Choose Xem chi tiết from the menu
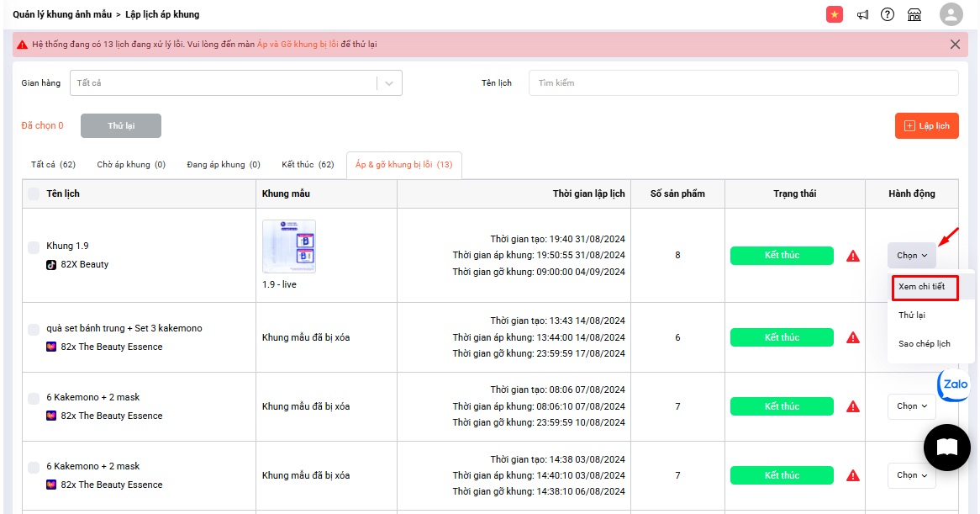The height and width of the screenshot is (514, 980). pos(922,287)
